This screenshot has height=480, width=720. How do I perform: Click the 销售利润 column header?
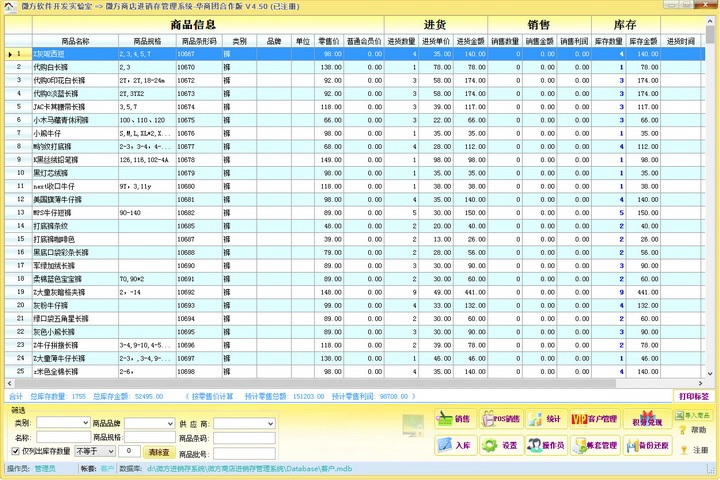coord(574,41)
